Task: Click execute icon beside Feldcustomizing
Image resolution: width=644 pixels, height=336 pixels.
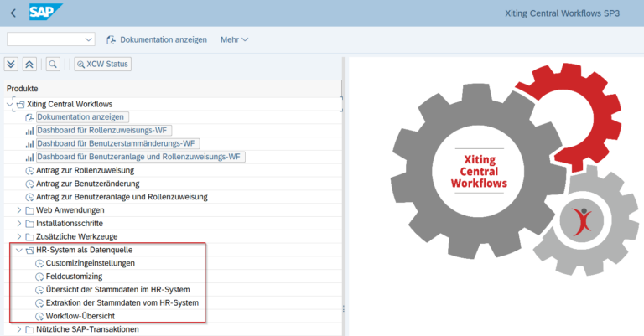Action: tap(39, 277)
